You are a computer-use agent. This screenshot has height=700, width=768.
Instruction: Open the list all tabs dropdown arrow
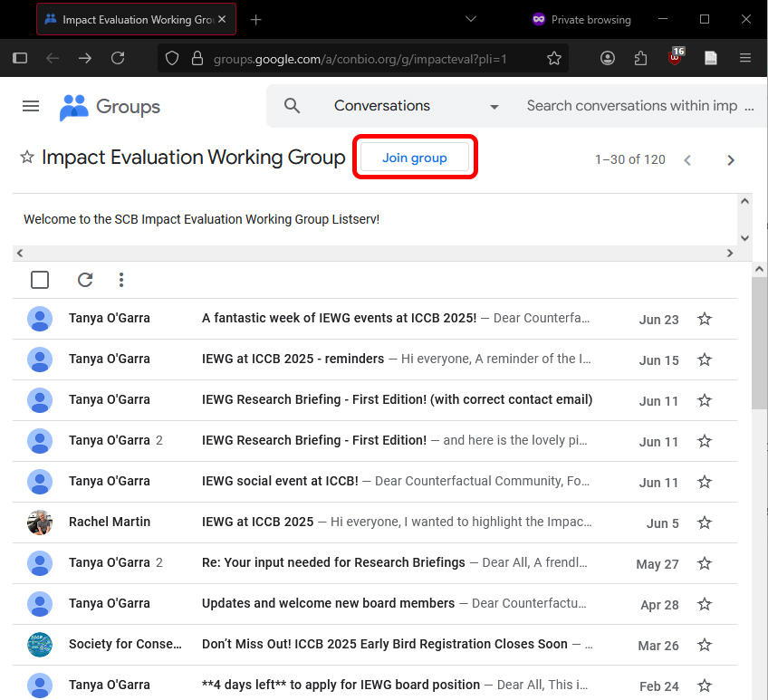point(470,19)
